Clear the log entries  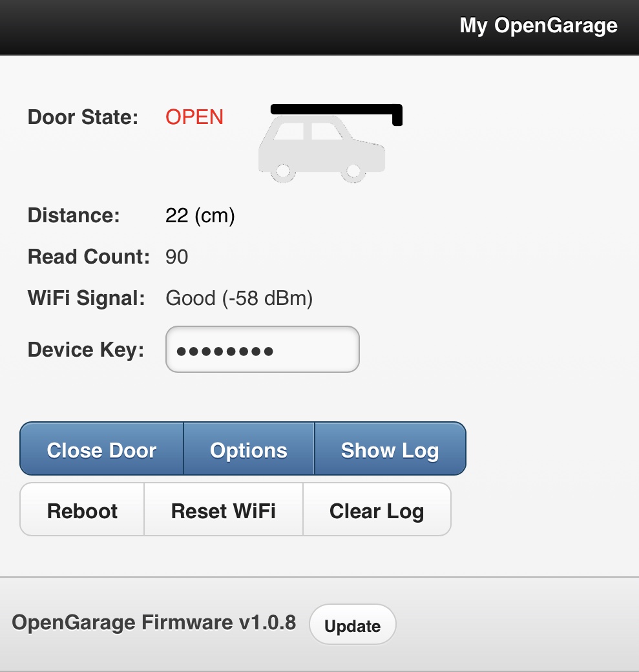pos(377,510)
